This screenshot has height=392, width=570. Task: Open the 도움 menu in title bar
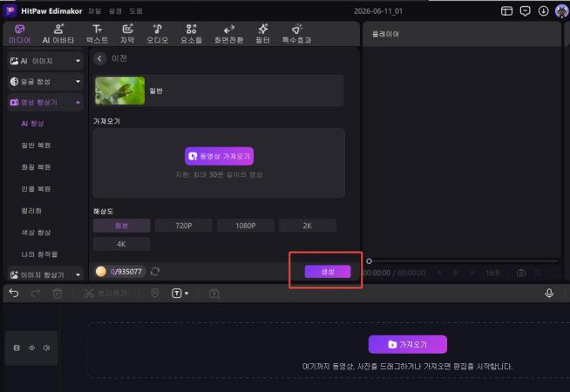(x=136, y=11)
